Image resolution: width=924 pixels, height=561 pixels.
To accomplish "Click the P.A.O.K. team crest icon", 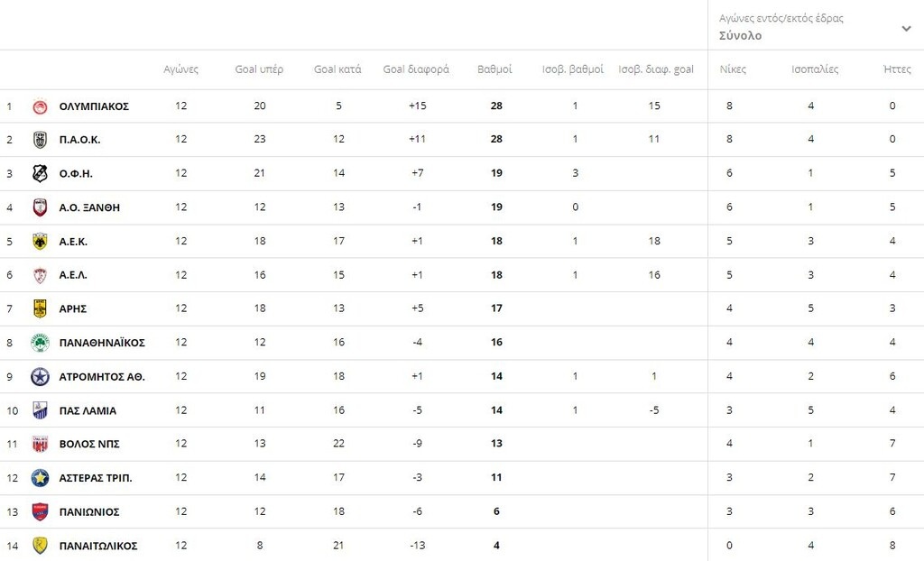I will click(x=40, y=140).
